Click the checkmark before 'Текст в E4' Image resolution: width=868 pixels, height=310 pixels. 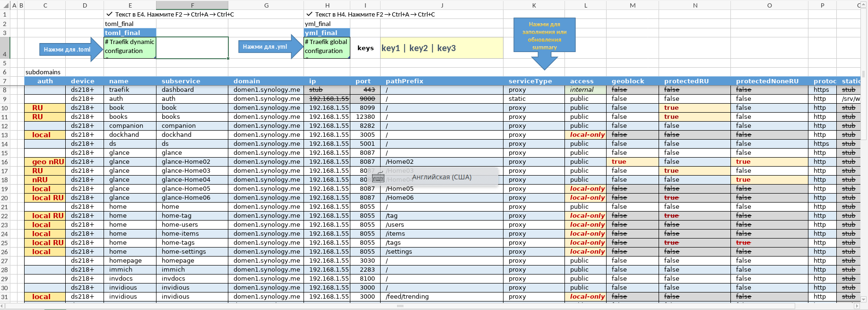110,14
